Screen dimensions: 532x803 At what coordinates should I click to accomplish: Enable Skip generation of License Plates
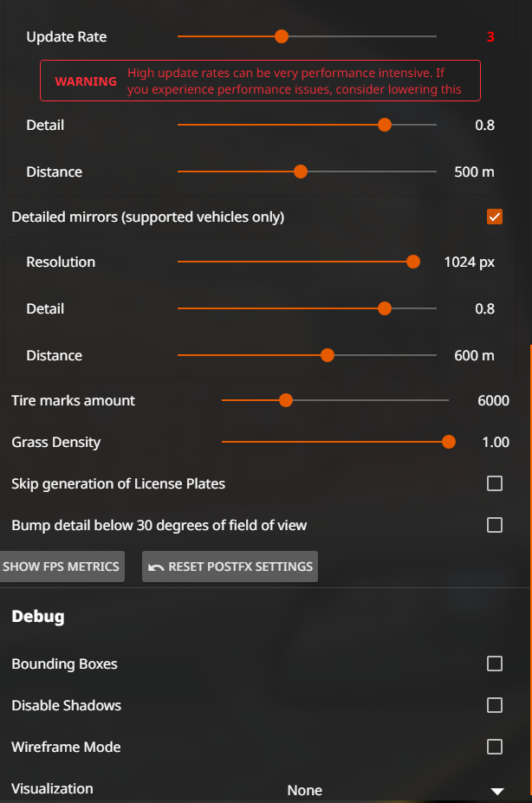coord(495,483)
